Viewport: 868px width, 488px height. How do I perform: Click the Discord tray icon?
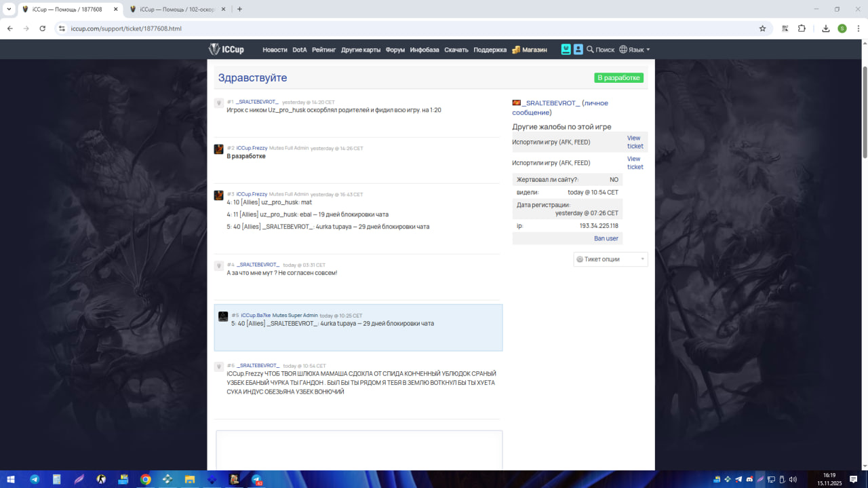pos(749,479)
